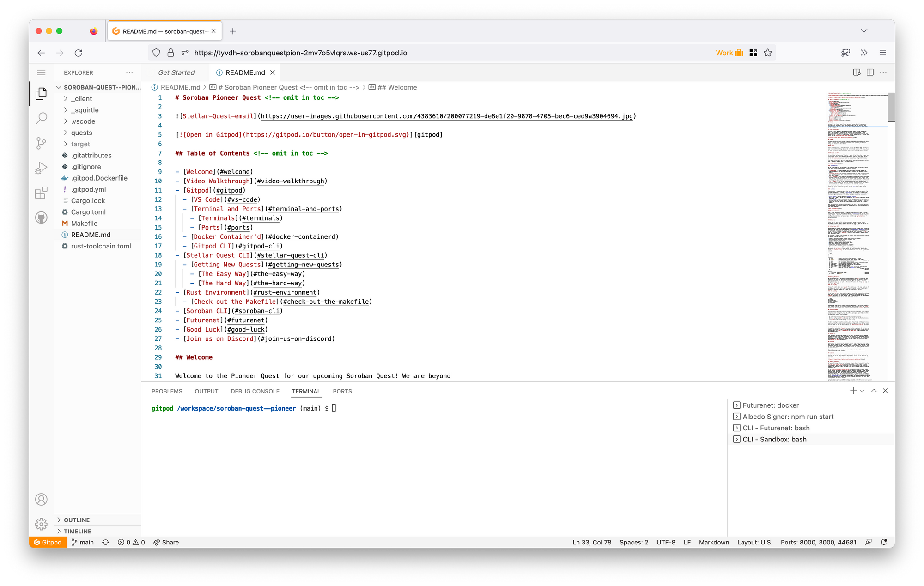Switch to the OUTPUT panel tab

pos(207,391)
